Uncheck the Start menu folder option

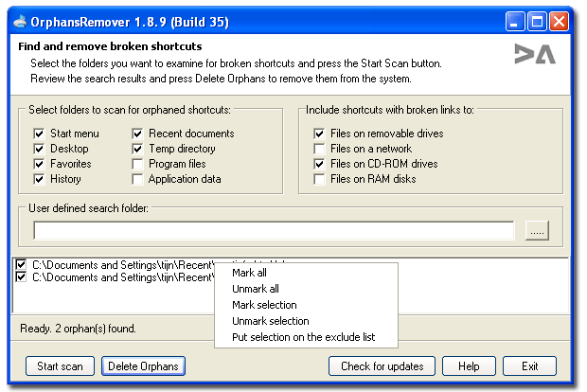point(39,134)
